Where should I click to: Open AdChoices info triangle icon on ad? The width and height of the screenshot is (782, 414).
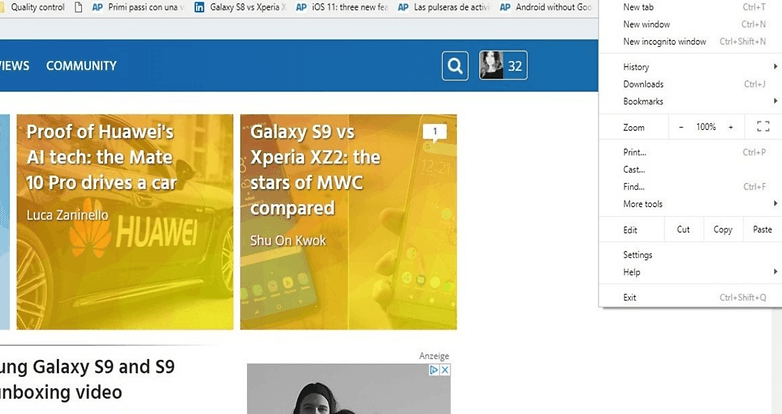tap(434, 370)
